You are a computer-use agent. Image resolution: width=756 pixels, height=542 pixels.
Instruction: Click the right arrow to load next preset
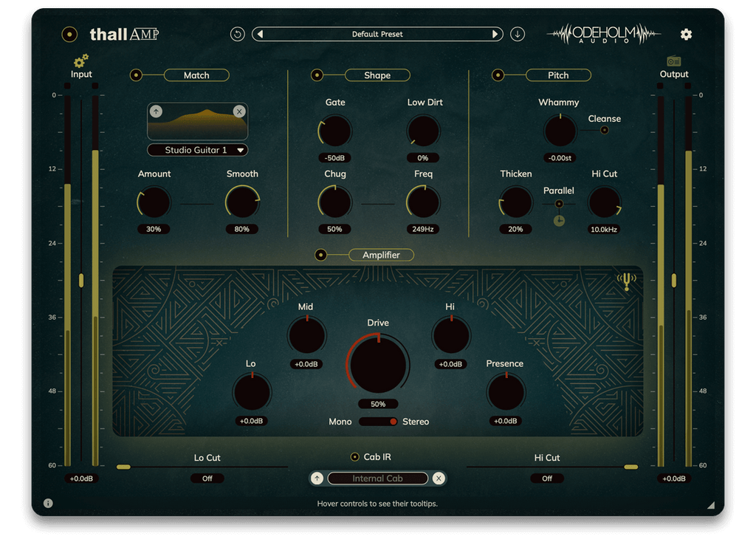click(x=495, y=34)
